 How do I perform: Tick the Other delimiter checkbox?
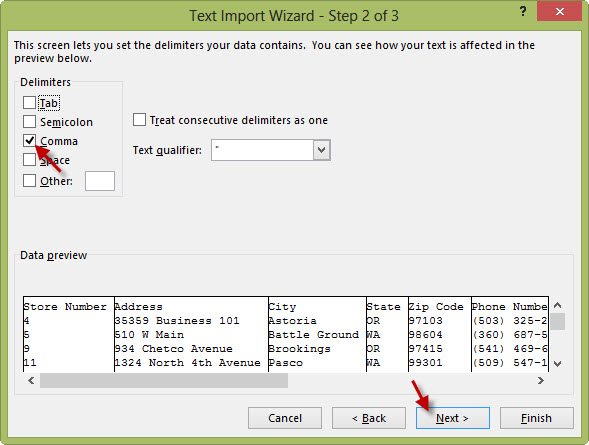tap(29, 181)
